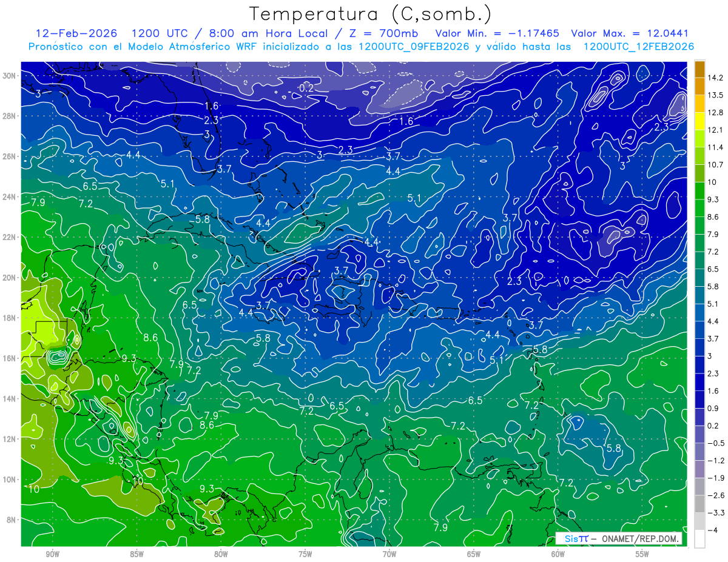Click the title Temperatura (C,somb.)
This screenshot has height=562, width=728.
point(370,14)
